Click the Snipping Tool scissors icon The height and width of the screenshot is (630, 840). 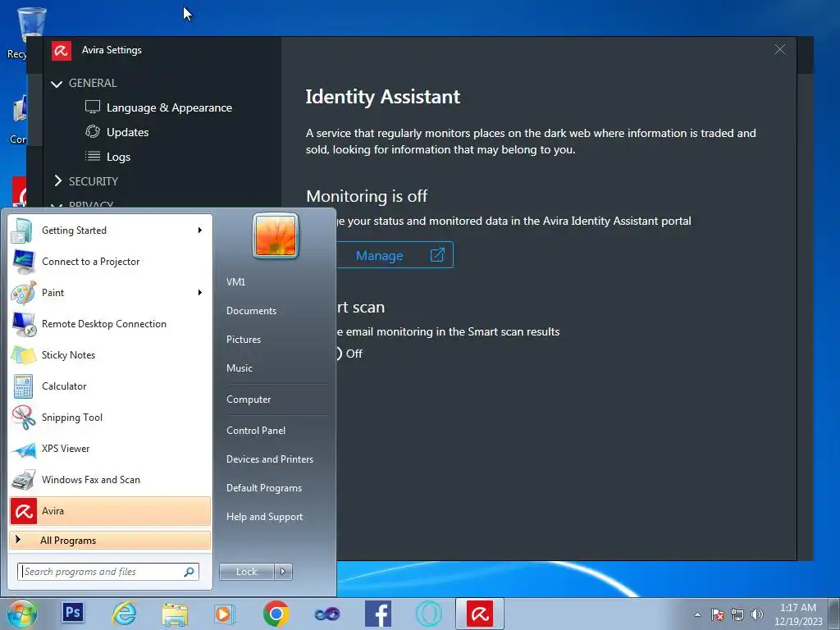pyautogui.click(x=23, y=418)
